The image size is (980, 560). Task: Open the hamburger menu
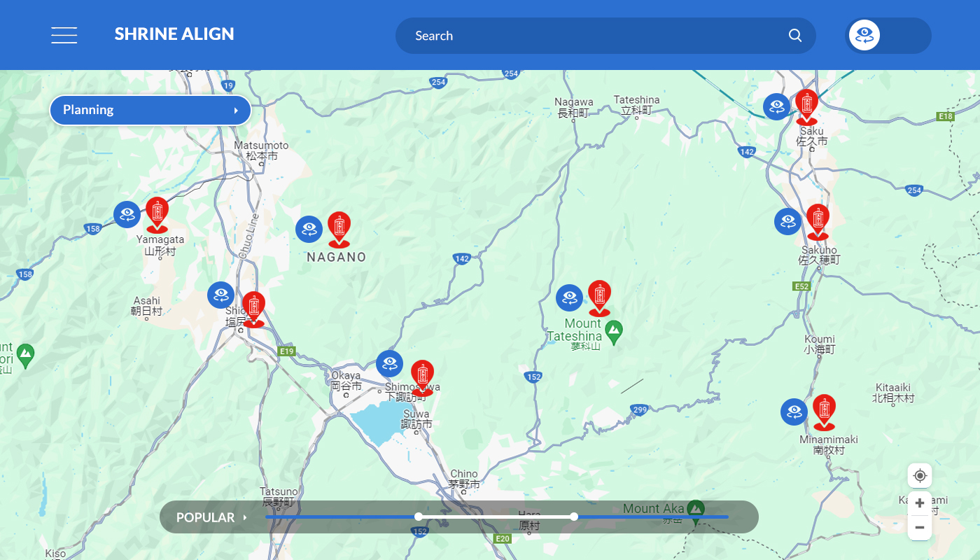[64, 35]
